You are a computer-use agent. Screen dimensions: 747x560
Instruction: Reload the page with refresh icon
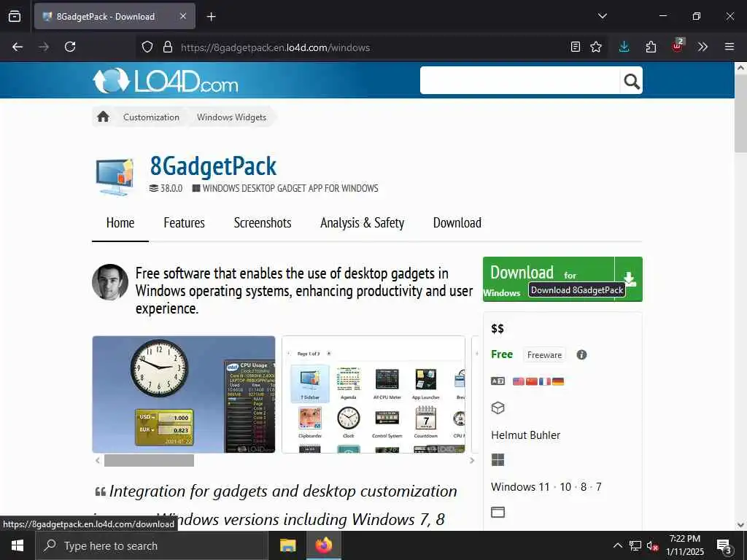pyautogui.click(x=70, y=47)
